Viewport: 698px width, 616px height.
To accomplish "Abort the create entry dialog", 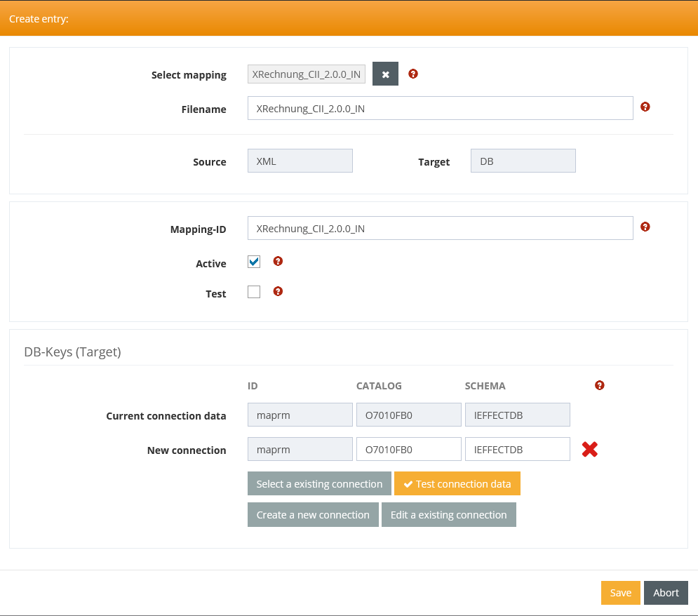I will pos(666,593).
